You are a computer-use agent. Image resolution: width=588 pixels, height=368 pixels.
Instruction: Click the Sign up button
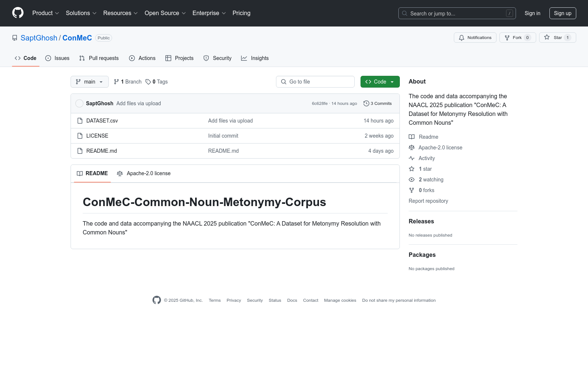pos(563,13)
